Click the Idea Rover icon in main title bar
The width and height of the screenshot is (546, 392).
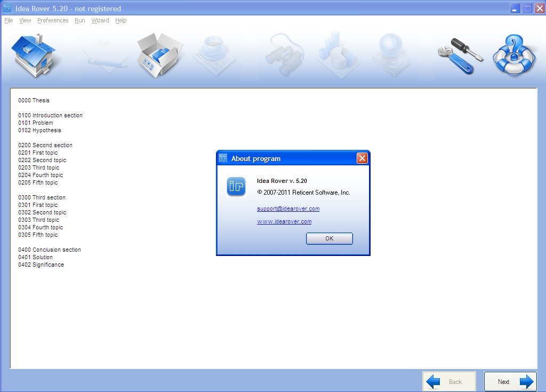point(7,8)
